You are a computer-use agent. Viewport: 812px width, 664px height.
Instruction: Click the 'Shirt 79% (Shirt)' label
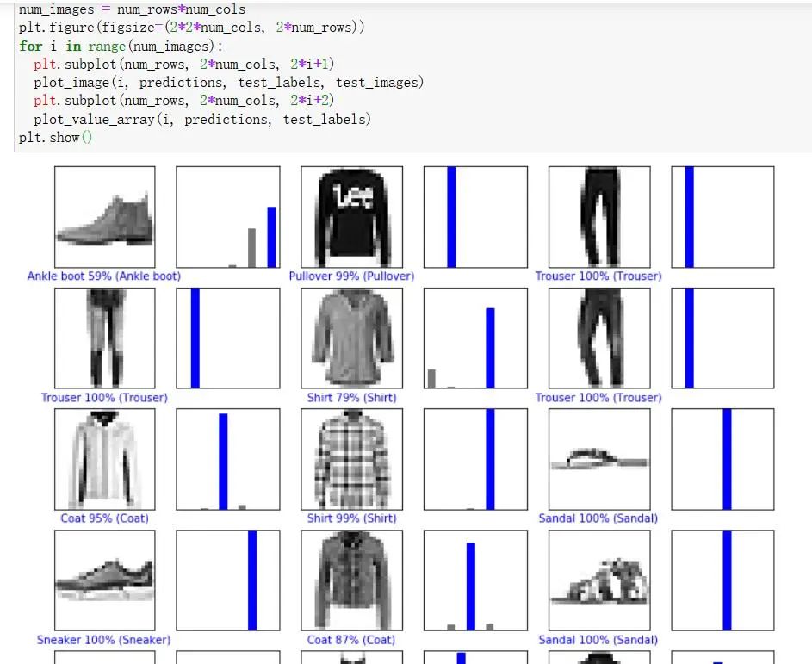(351, 398)
